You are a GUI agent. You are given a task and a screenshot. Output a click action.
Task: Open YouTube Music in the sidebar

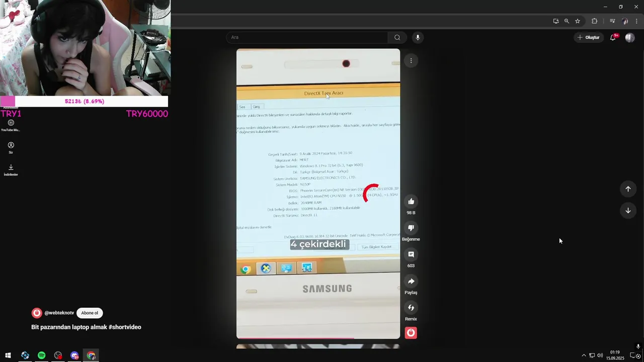[x=11, y=125]
